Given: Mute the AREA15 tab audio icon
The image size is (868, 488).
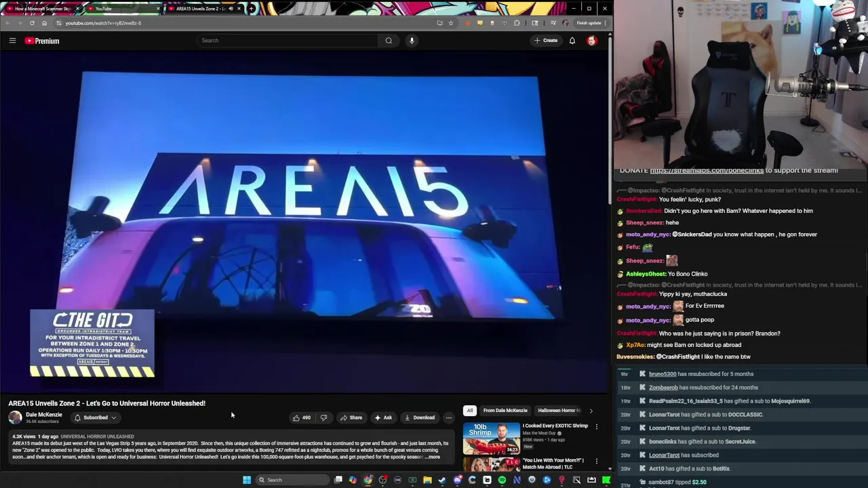Looking at the screenshot, I should point(231,9).
